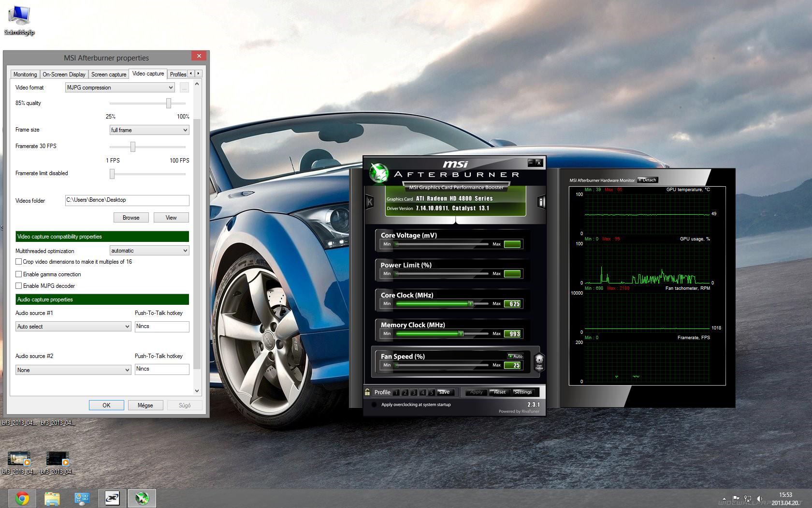Open the bright bf3 video file on desktop
The width and height of the screenshot is (812, 508).
[x=19, y=463]
